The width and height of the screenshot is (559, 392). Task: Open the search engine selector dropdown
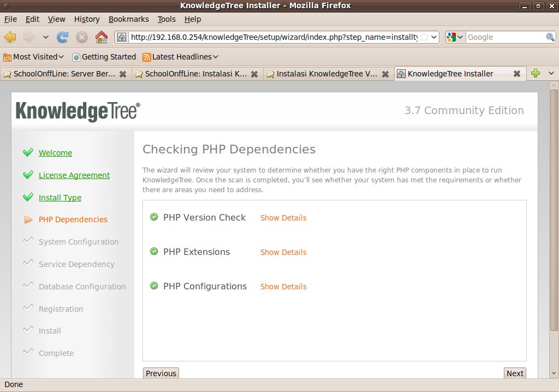(x=455, y=37)
